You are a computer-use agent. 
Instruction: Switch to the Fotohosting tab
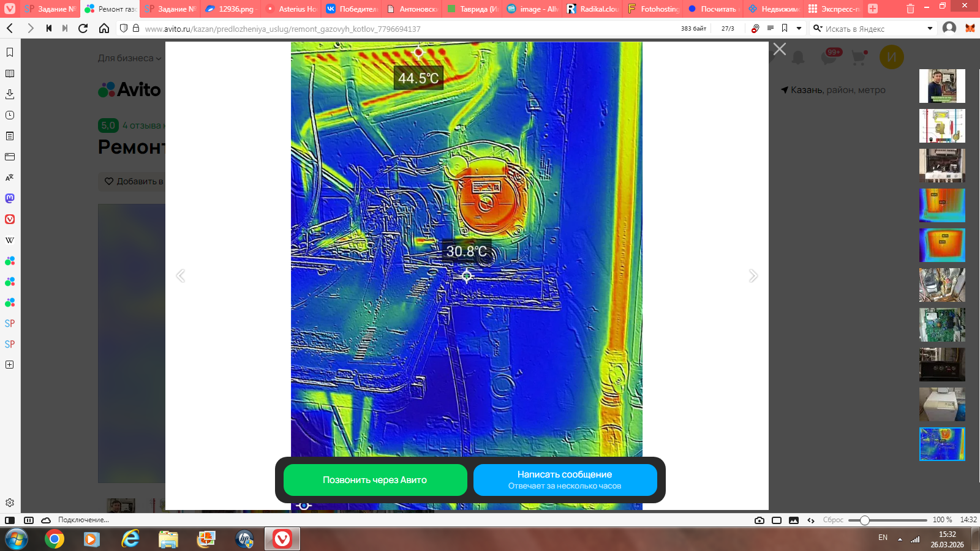coord(654,9)
